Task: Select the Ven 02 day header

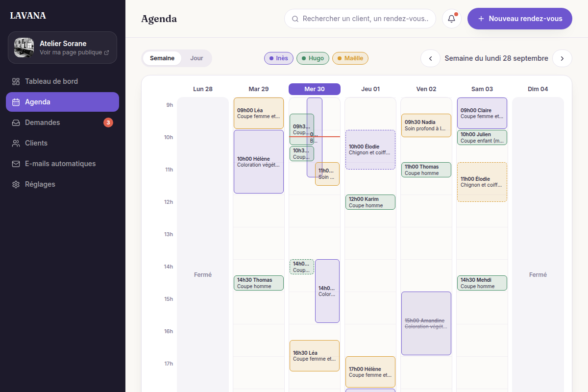Action: (426, 89)
